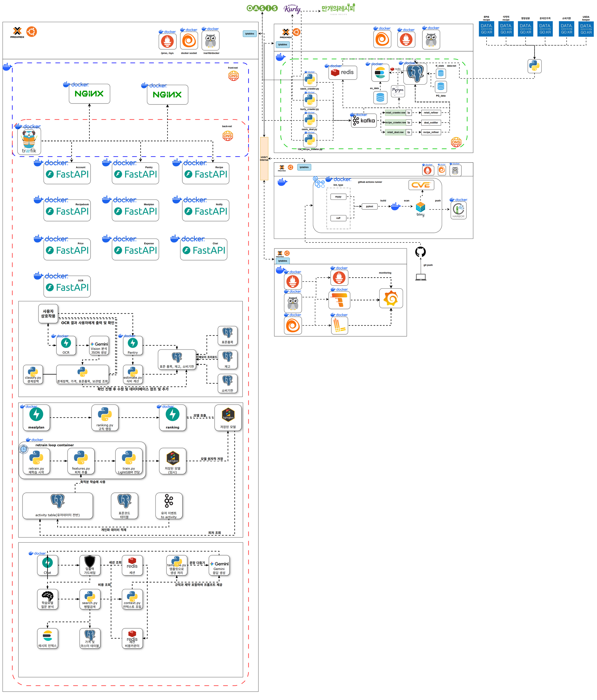Click the es_data storage cylinder icon

[380, 98]
